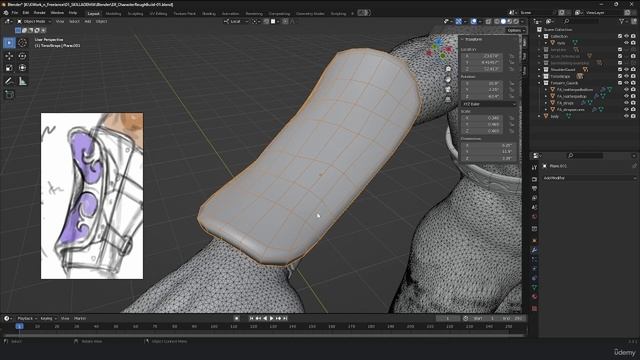Open the Object properties tab
The image size is (640, 360).
coord(534,240)
